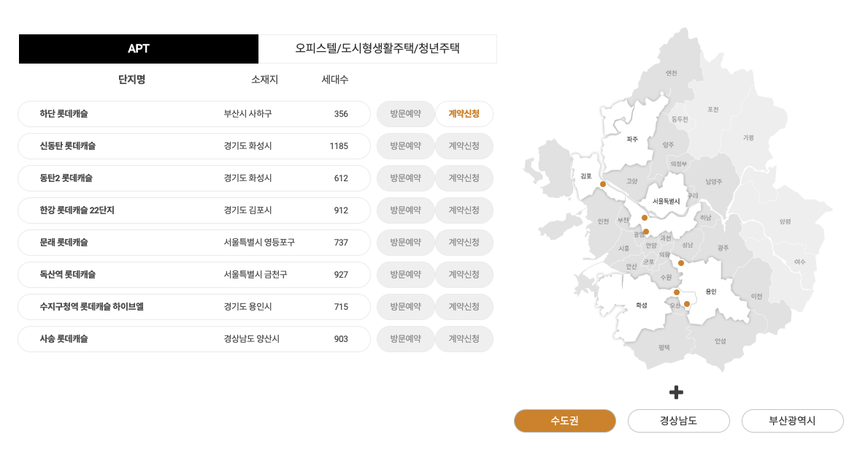Select 포천 region on the map
The image size is (868, 456).
(713, 110)
